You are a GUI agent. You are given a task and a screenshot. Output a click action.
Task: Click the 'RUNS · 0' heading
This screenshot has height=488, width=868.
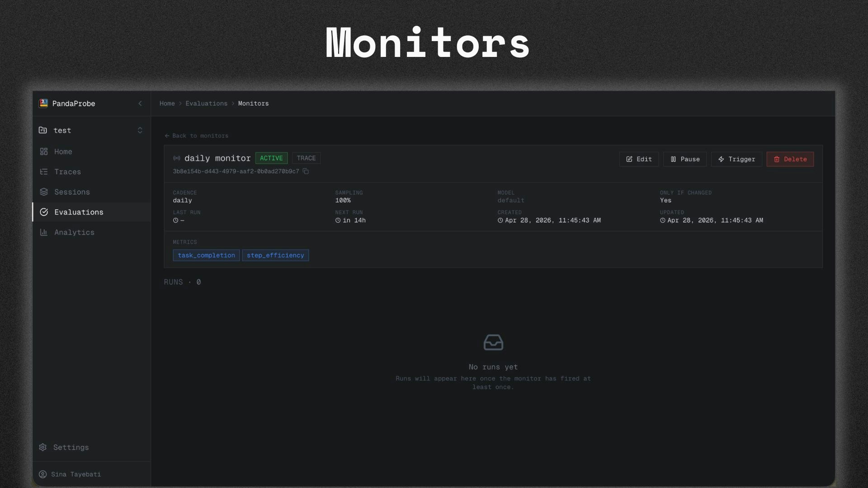182,282
